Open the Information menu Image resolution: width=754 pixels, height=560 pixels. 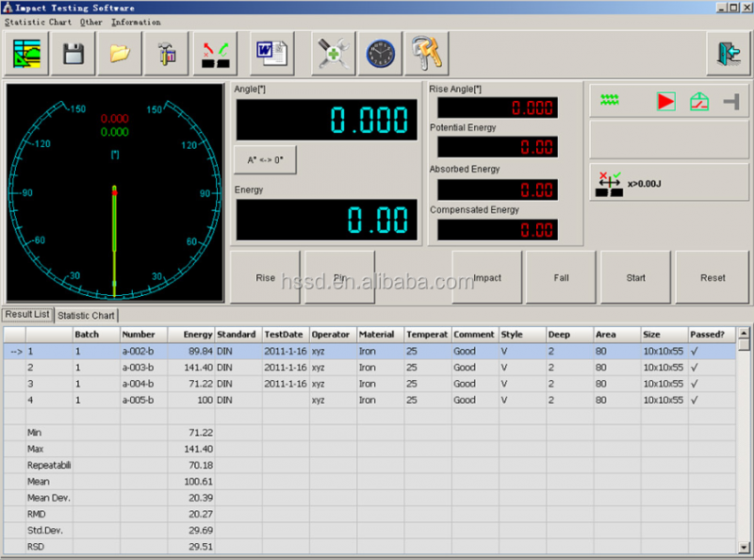coord(137,22)
